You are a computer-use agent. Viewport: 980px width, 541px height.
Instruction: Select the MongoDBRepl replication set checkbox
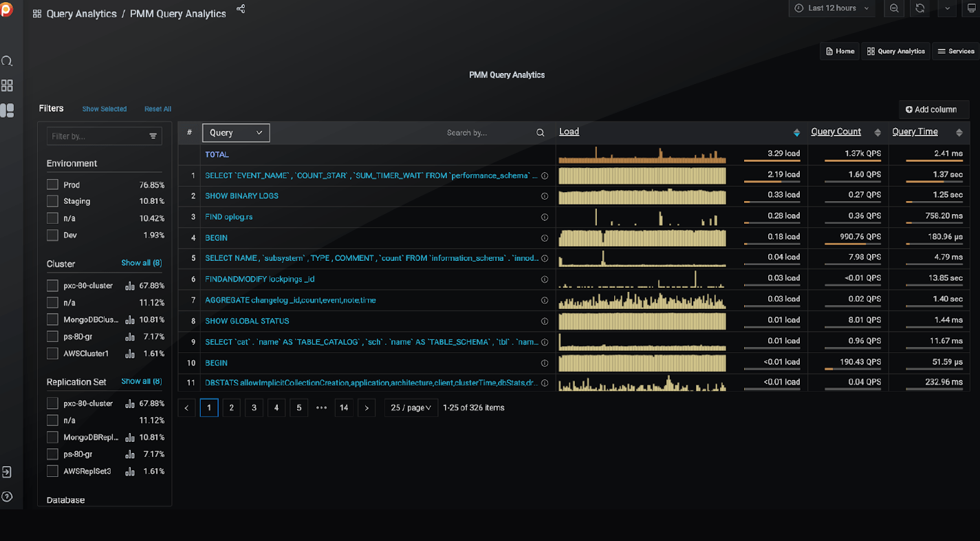click(x=52, y=437)
